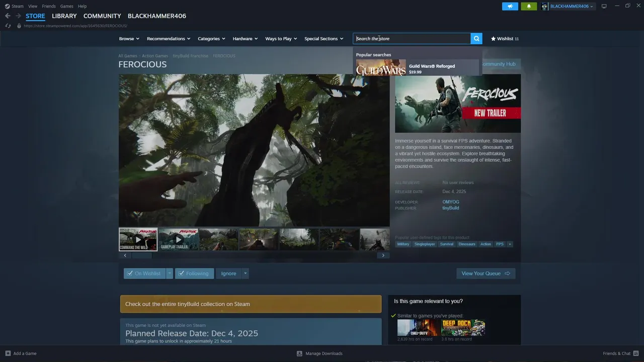Select the Action tag
The image size is (644, 362).
tap(486, 244)
